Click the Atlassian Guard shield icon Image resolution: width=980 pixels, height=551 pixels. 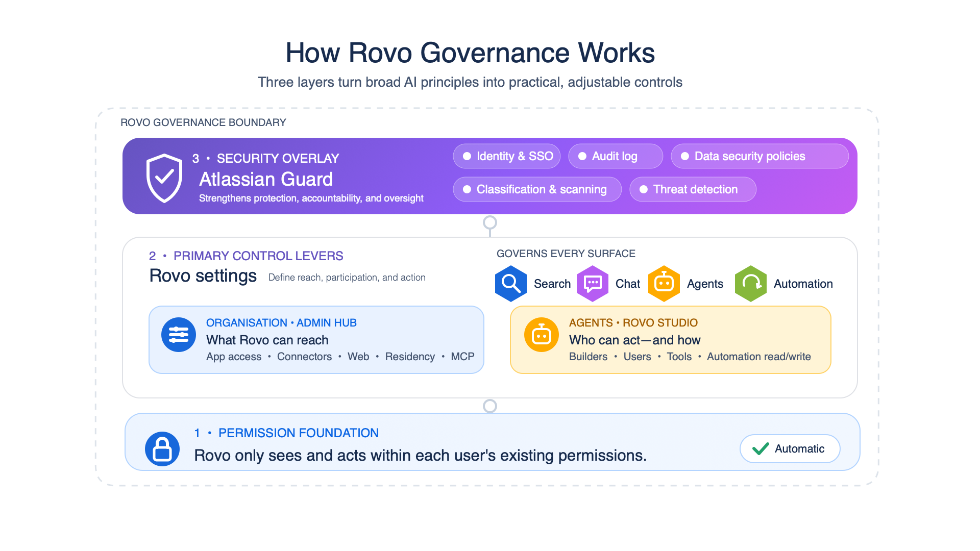(x=164, y=178)
